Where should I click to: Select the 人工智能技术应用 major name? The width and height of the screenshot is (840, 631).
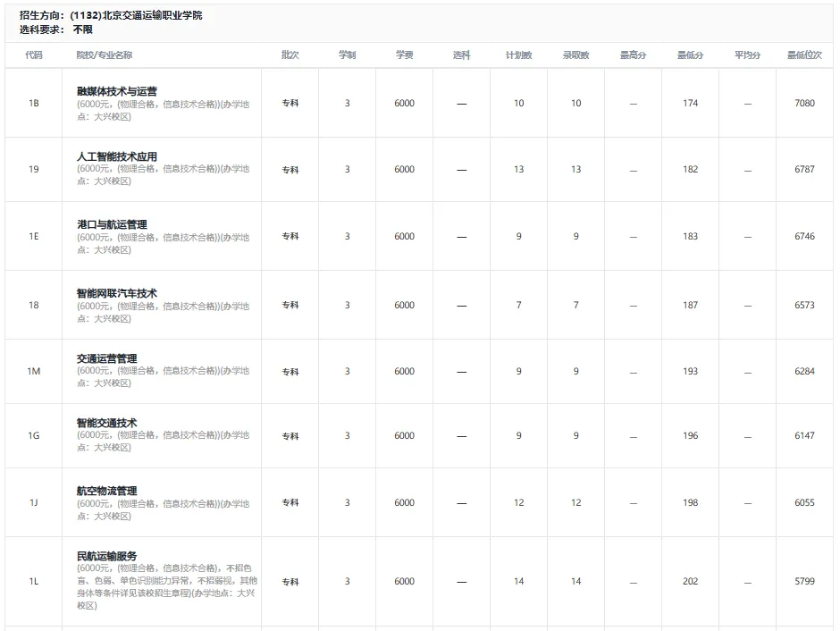(117, 156)
